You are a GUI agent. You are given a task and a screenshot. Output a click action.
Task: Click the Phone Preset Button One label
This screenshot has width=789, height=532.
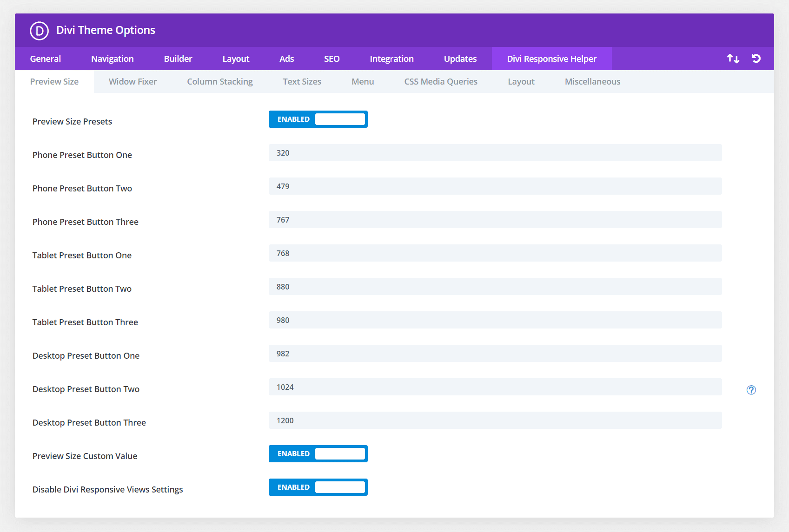82,155
